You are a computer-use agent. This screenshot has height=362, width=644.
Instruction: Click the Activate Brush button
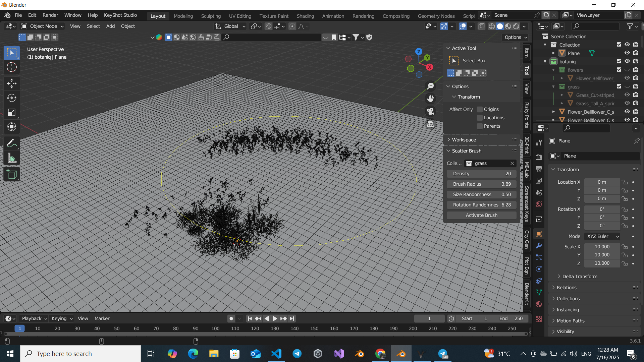click(x=481, y=215)
